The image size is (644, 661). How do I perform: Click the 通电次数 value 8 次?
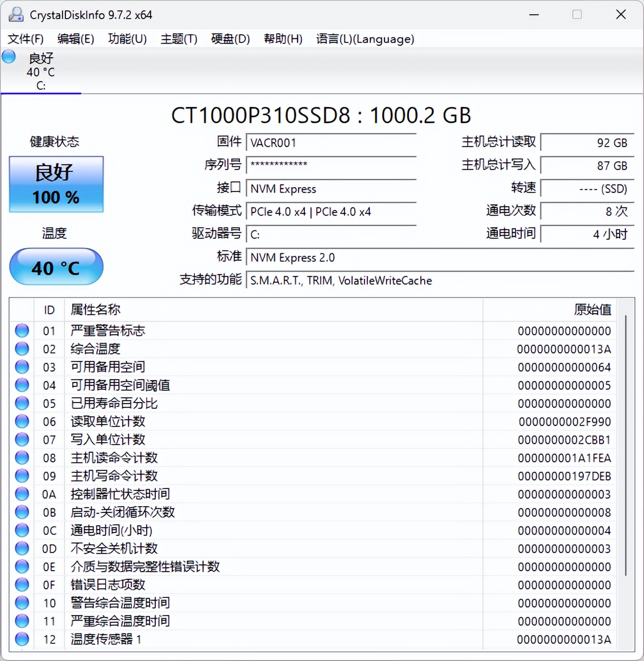click(x=587, y=212)
